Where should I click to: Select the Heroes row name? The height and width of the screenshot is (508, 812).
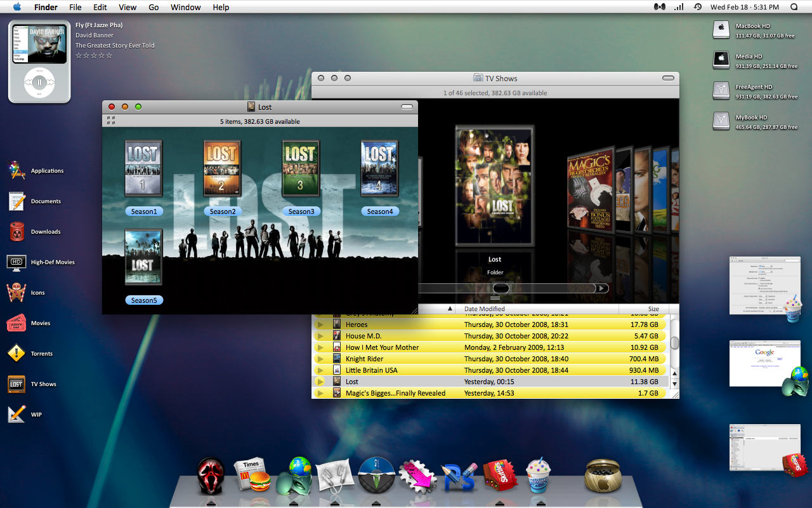click(x=357, y=324)
